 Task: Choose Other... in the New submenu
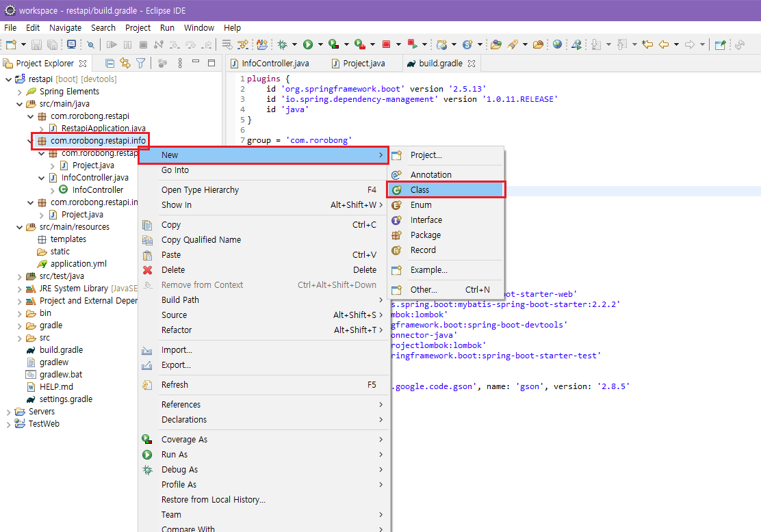446,289
